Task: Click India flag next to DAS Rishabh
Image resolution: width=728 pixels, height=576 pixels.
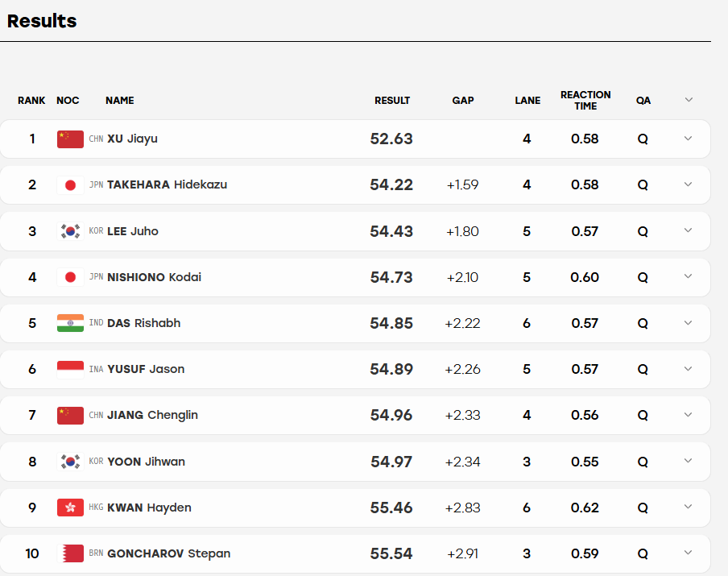Action: coord(70,323)
